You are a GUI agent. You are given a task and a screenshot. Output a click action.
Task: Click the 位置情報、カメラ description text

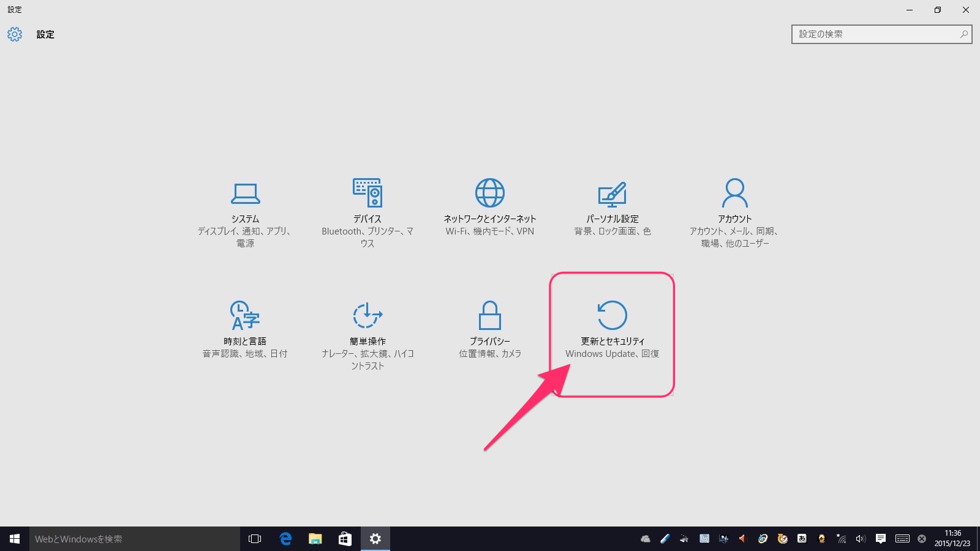490,354
